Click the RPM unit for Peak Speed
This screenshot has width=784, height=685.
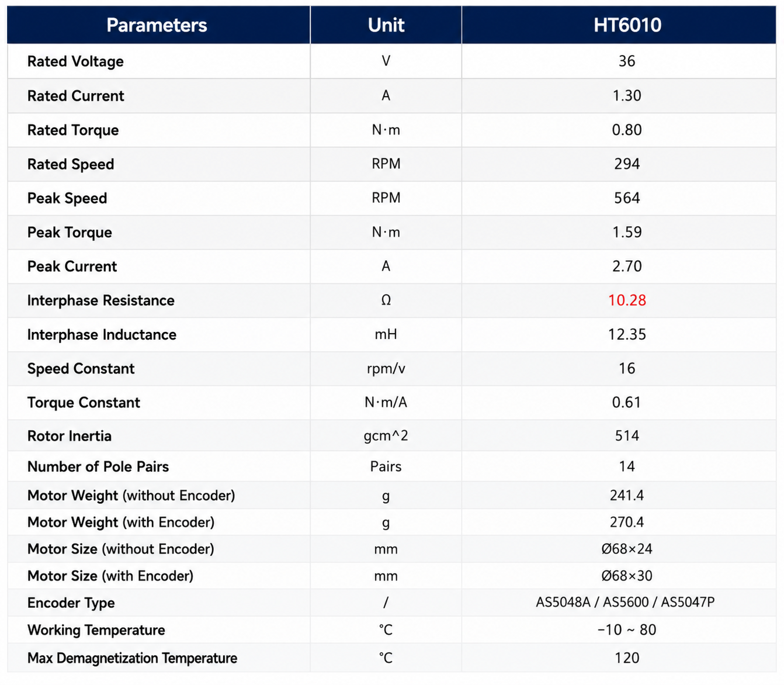pyautogui.click(x=386, y=198)
